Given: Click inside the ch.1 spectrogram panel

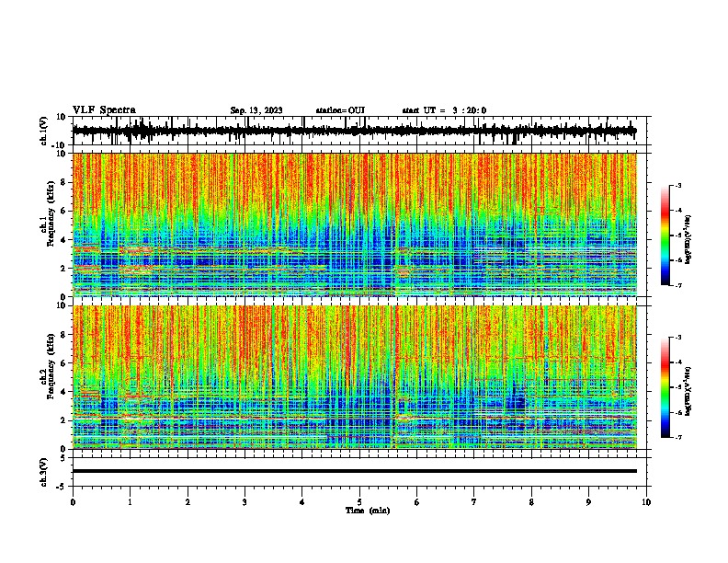Looking at the screenshot, I should pos(354,224).
